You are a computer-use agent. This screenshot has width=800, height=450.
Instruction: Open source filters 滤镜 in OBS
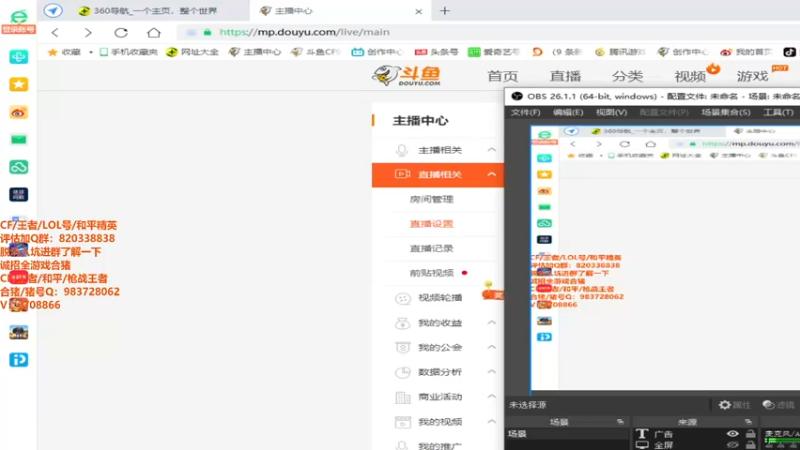779,405
